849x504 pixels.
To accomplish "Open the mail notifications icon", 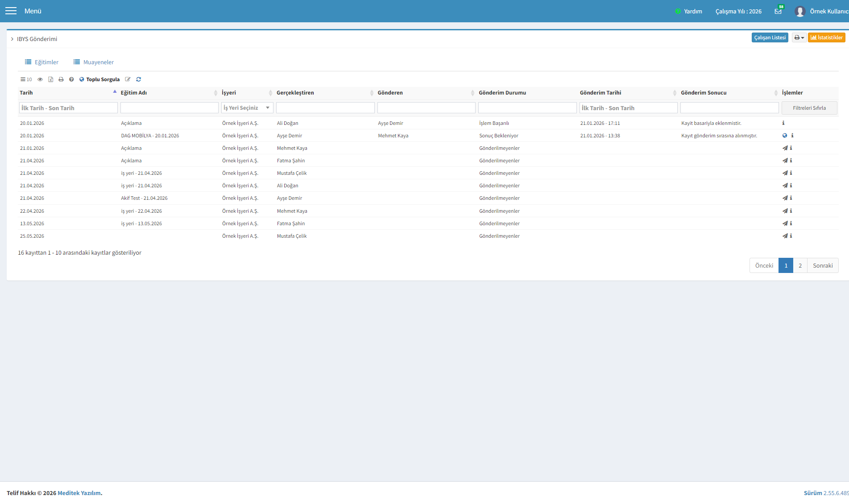I will [x=779, y=11].
